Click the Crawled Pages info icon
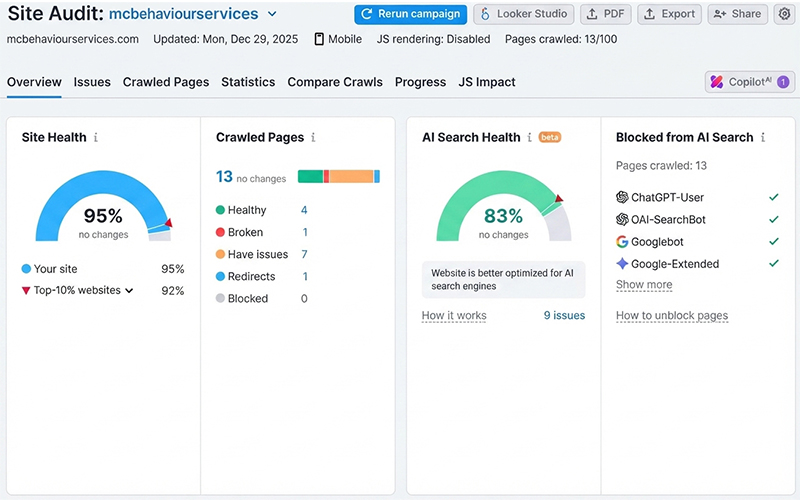The image size is (800, 500). click(313, 138)
